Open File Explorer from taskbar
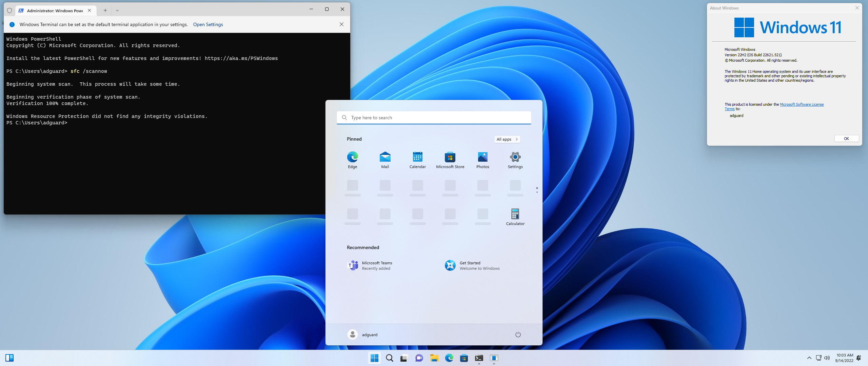This screenshot has height=366, width=868. point(434,358)
